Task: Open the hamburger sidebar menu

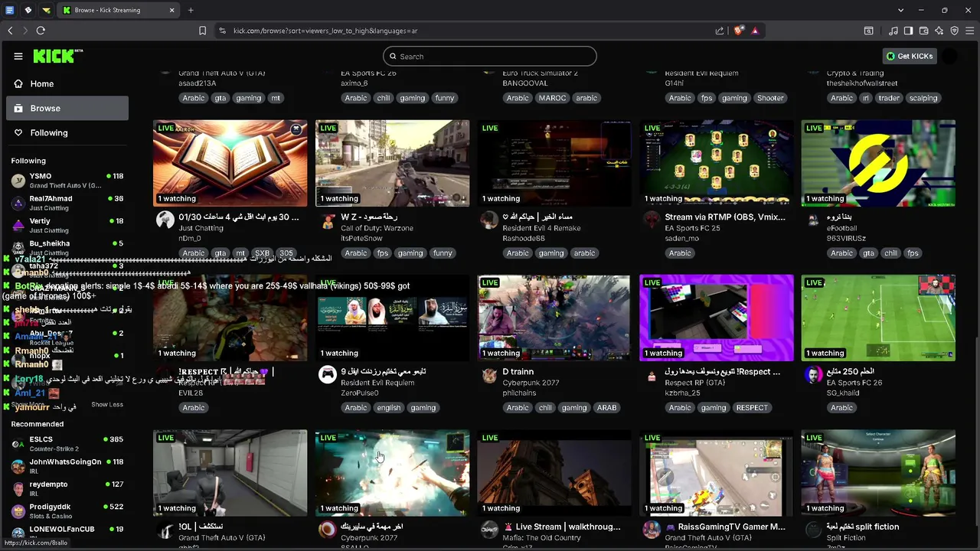Action: pyautogui.click(x=18, y=56)
